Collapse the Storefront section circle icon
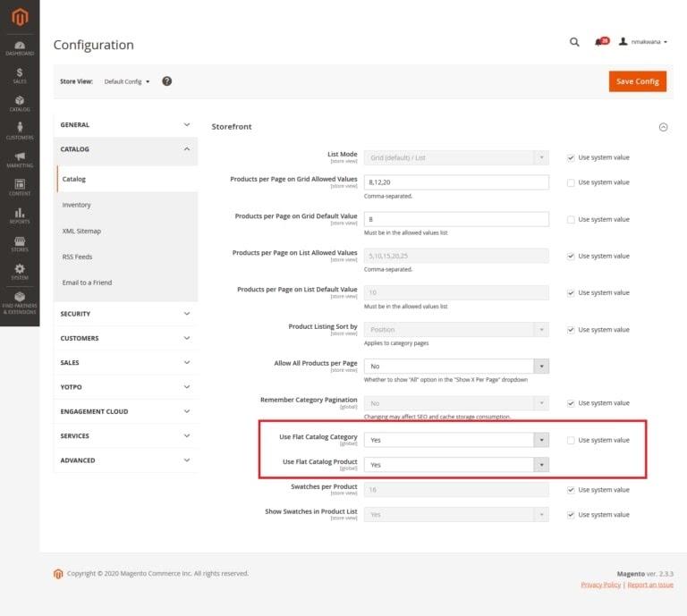 [x=664, y=127]
